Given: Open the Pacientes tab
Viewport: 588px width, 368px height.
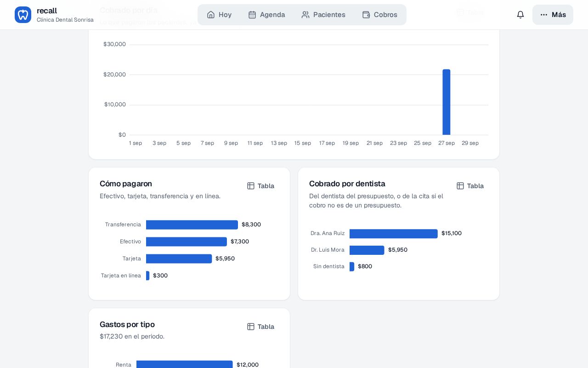Looking at the screenshot, I should pyautogui.click(x=323, y=15).
